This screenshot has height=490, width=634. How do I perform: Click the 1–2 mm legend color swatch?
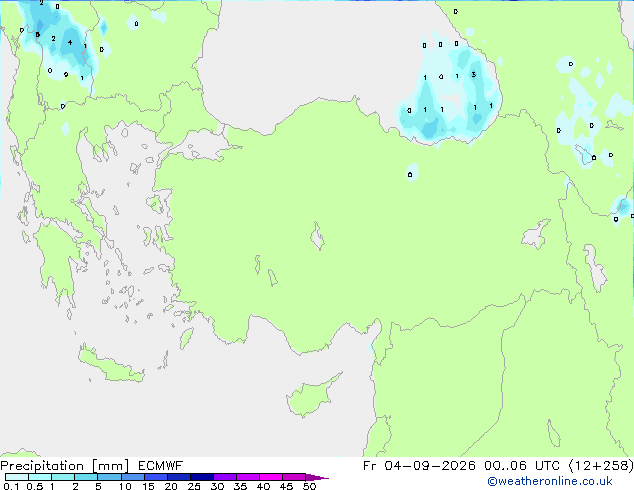click(63, 477)
